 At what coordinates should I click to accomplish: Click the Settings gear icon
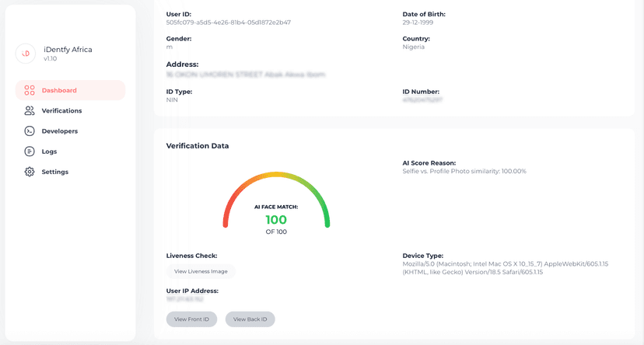point(30,172)
